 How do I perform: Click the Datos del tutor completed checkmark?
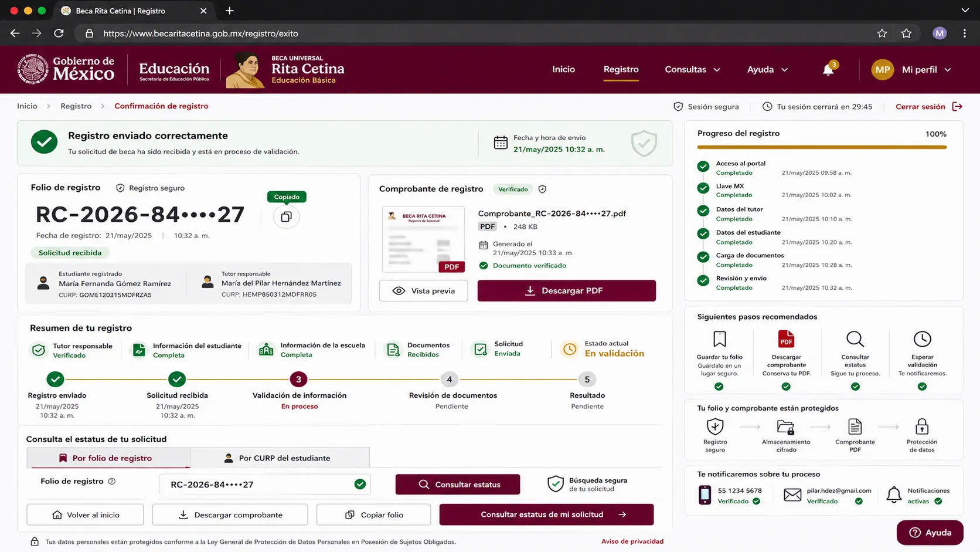tap(703, 211)
